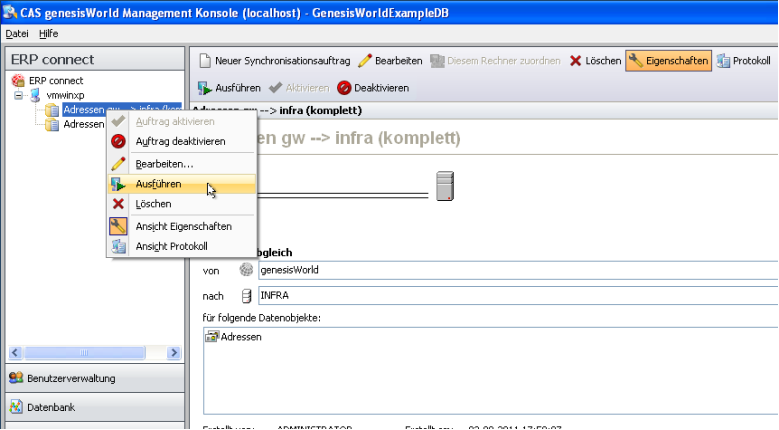
Task: Click the Bearbeiten pencil icon in toolbar
Action: (365, 61)
